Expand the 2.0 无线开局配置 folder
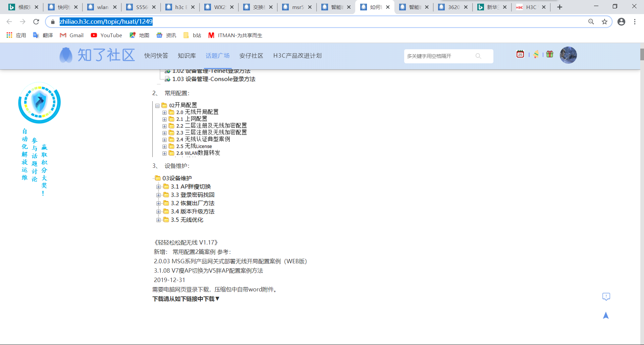Viewport: 644px width, 345px height. tap(164, 113)
